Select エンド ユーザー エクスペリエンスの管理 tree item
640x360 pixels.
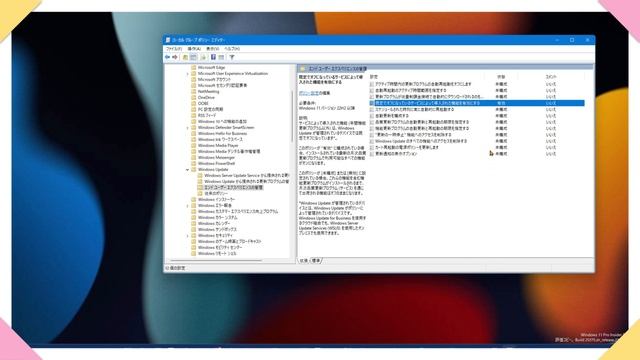(233, 187)
